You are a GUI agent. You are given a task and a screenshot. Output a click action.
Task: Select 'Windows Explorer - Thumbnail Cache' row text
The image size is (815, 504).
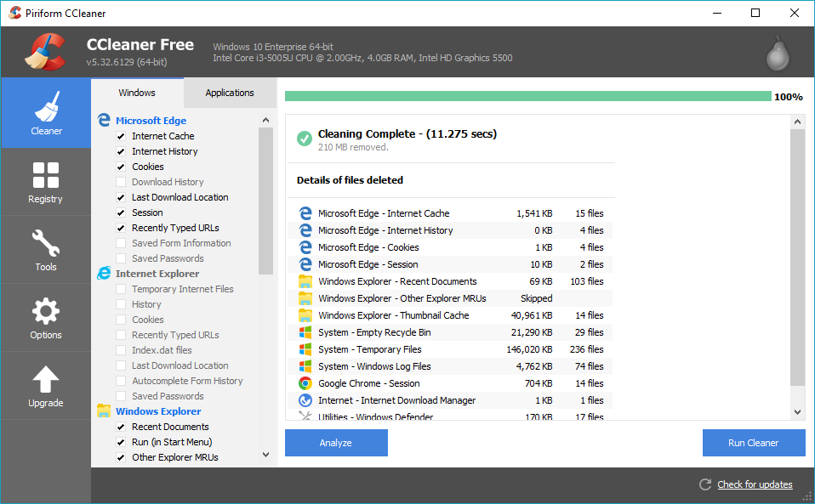394,315
